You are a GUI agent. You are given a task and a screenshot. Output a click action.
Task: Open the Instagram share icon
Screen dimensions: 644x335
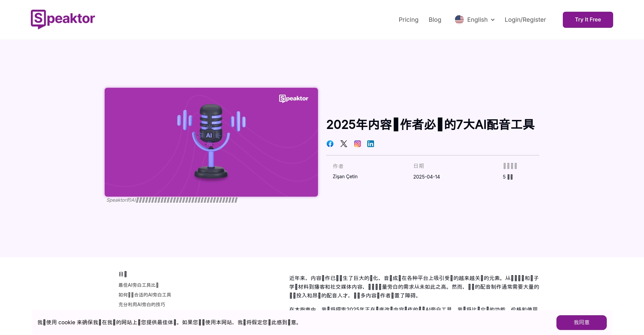[357, 143]
